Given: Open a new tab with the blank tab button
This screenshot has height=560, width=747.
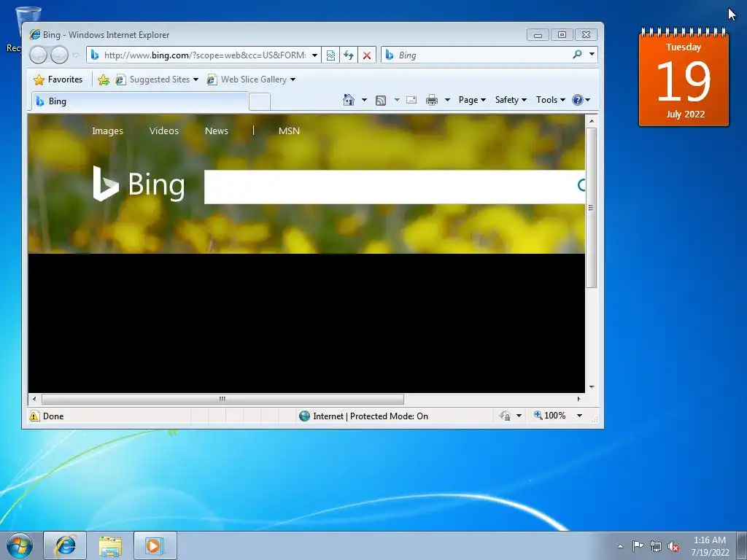Looking at the screenshot, I should [260, 102].
